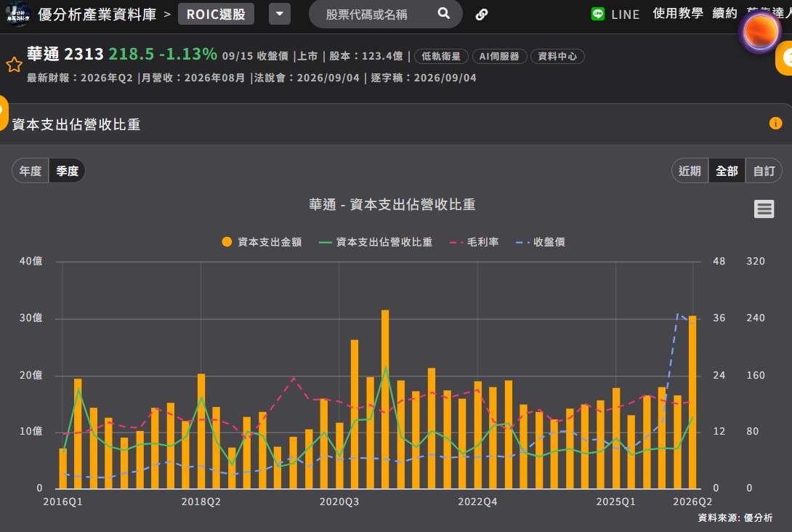The image size is (792, 532).
Task: Open the LINE icon link
Action: [598, 14]
